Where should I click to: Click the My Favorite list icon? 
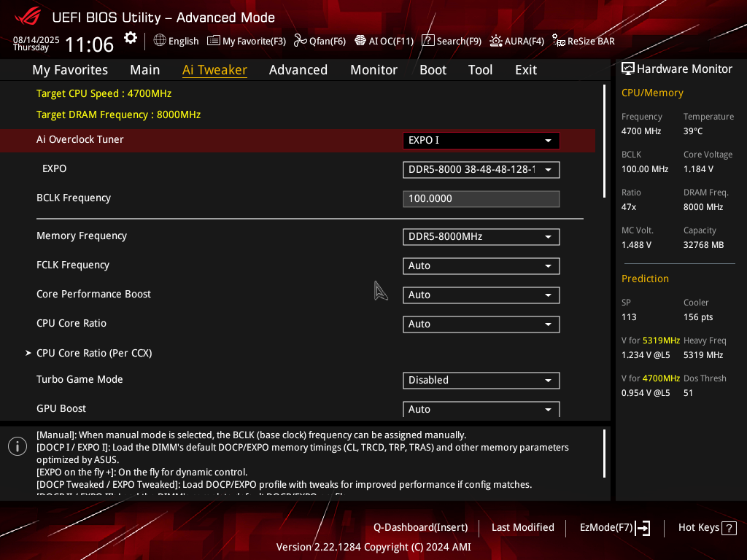click(214, 41)
